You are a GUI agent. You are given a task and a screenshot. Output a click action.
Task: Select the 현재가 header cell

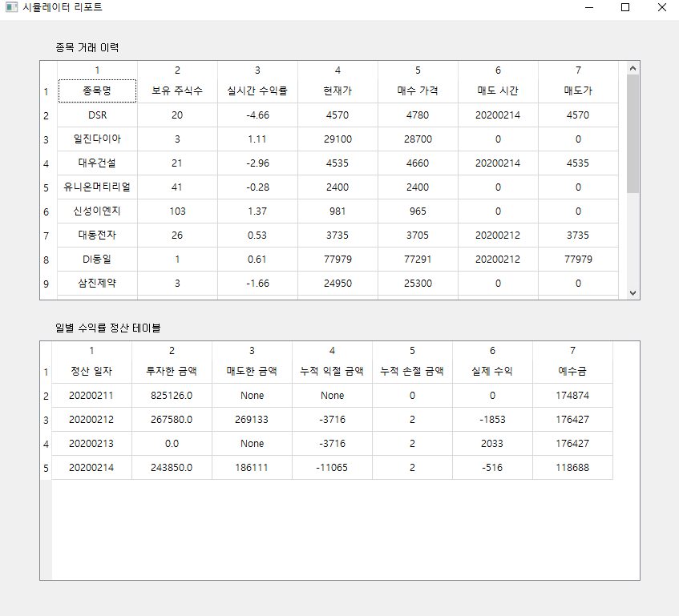click(x=337, y=91)
